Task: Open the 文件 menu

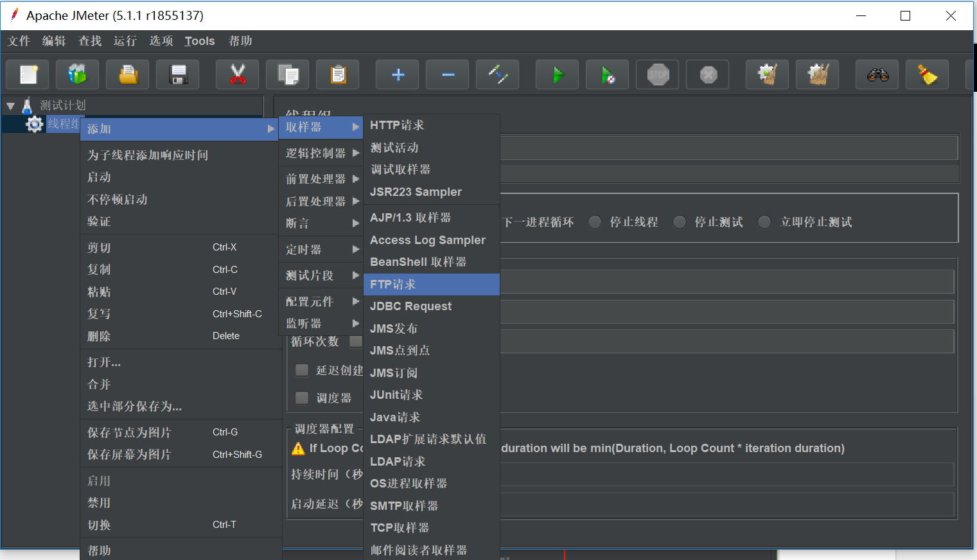Action: [x=19, y=41]
